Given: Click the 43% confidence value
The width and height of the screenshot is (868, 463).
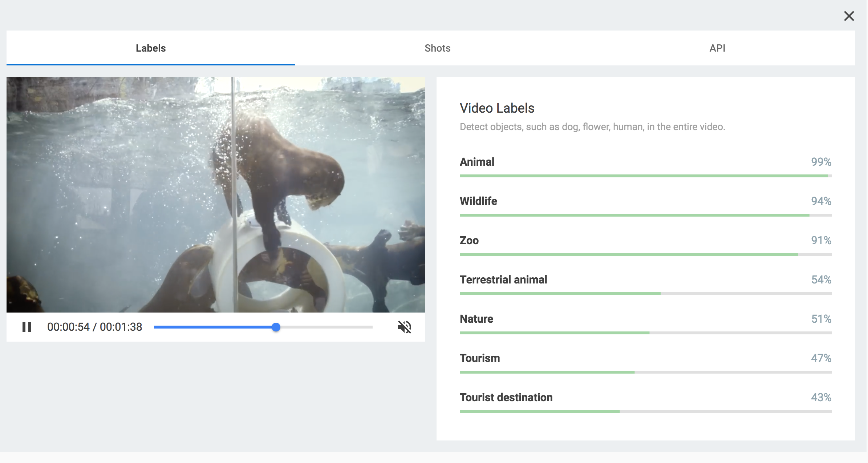Looking at the screenshot, I should (x=821, y=397).
